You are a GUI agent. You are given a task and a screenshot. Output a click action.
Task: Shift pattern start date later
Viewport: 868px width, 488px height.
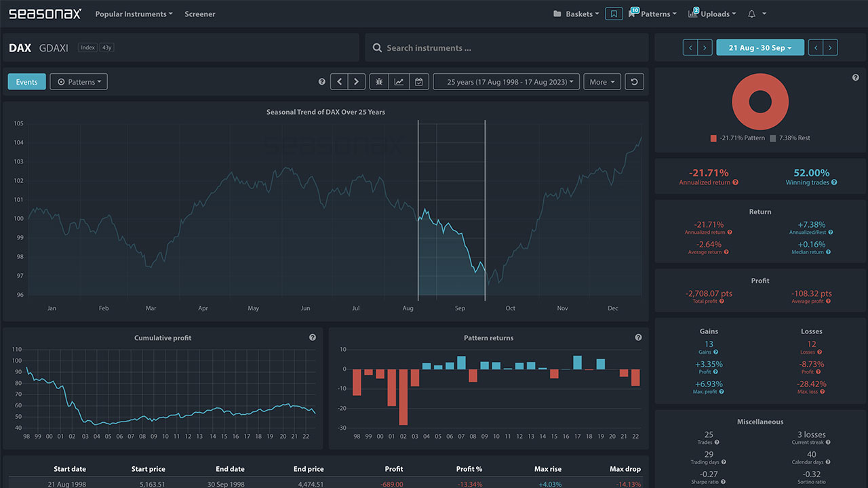[x=705, y=47]
